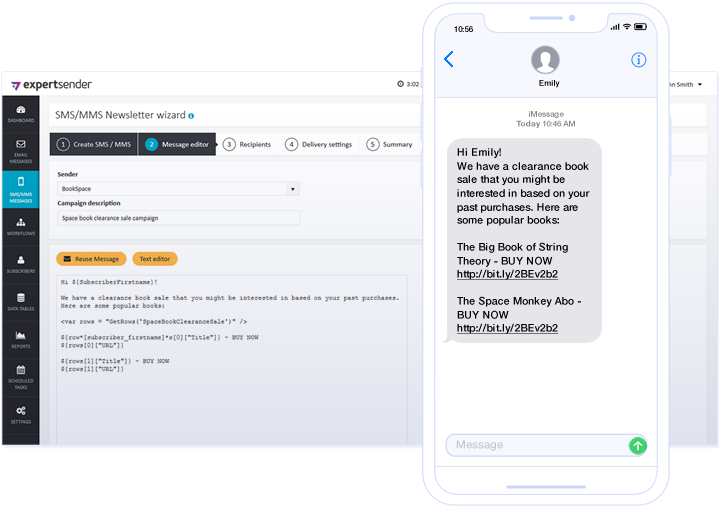Click the Campaign description field
Viewport: 719px width, 508px height.
click(179, 218)
